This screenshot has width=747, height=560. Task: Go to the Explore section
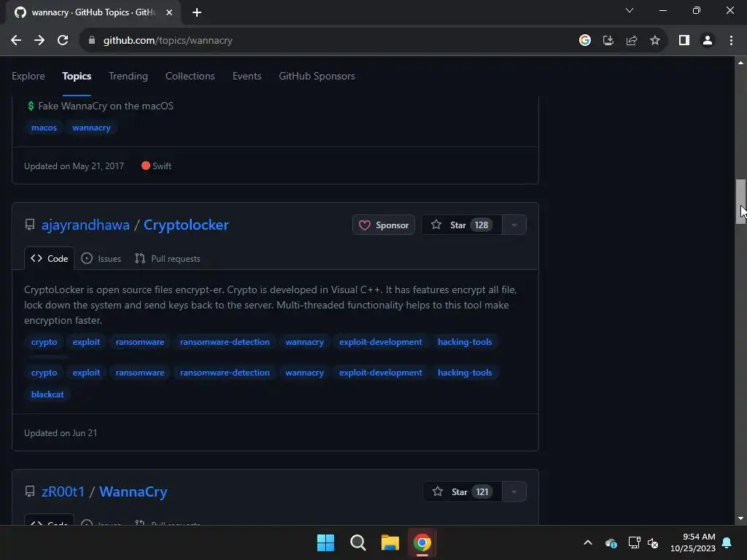coord(28,76)
